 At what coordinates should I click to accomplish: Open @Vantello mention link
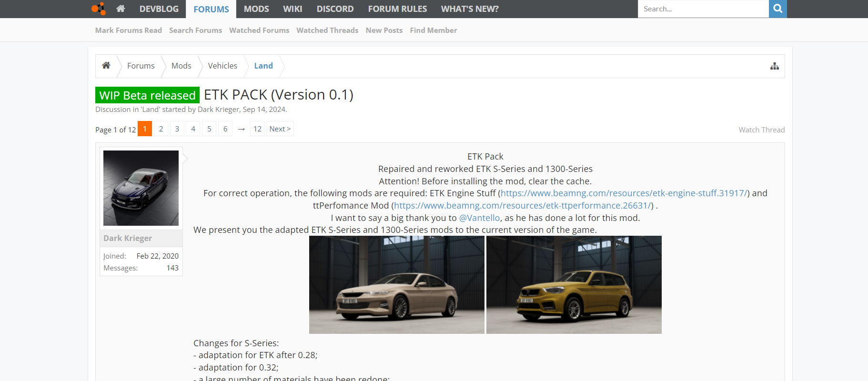[479, 218]
